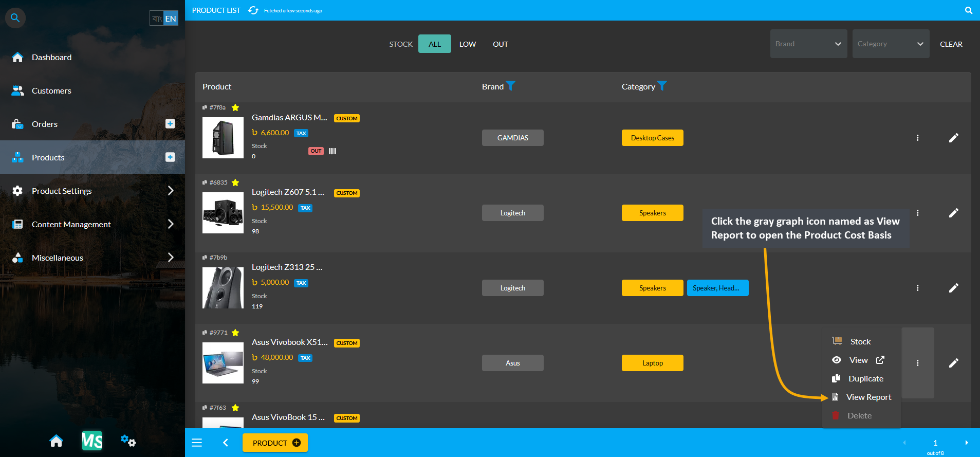This screenshot has height=457, width=980.
Task: Switch language to EN
Action: tap(171, 19)
